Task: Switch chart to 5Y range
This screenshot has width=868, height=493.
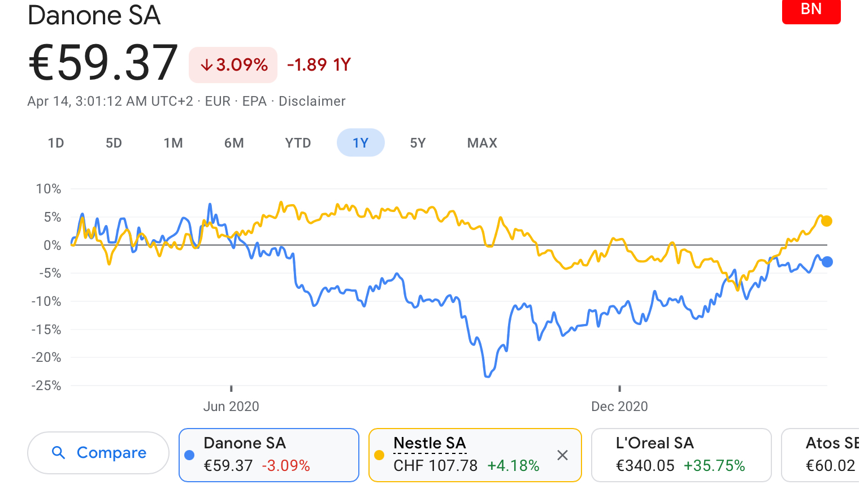Action: click(x=418, y=143)
